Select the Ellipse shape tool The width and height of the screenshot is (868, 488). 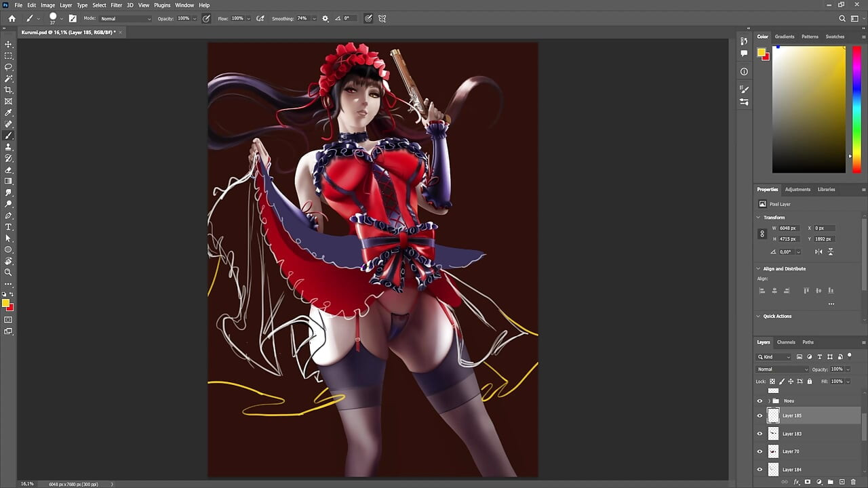9,249
